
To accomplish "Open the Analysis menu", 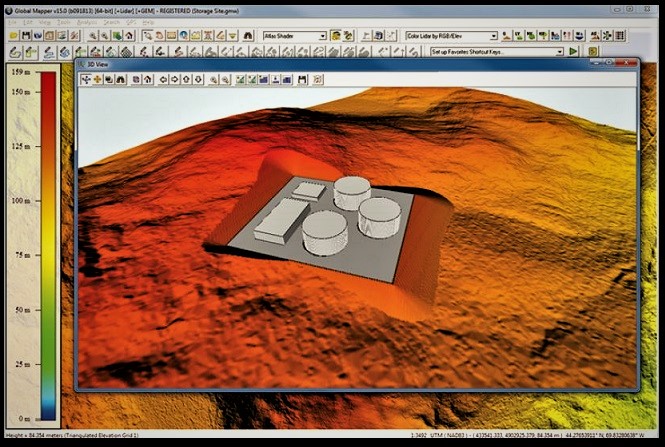I will (87, 22).
